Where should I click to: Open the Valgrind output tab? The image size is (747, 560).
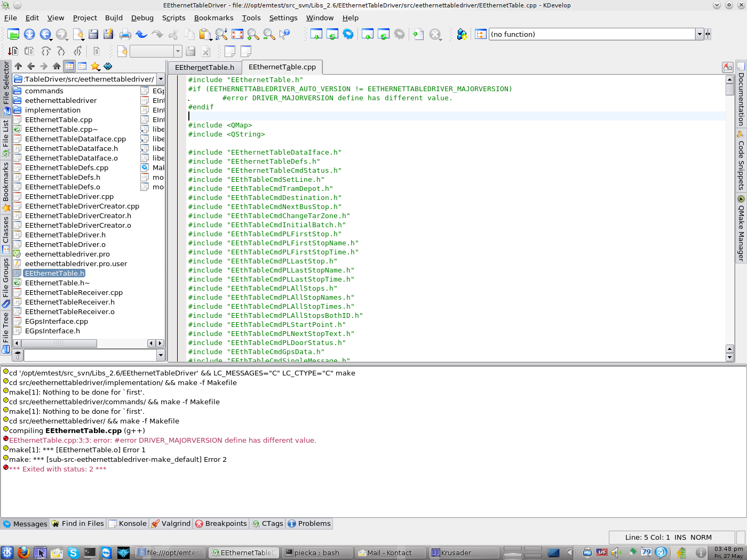(x=171, y=524)
